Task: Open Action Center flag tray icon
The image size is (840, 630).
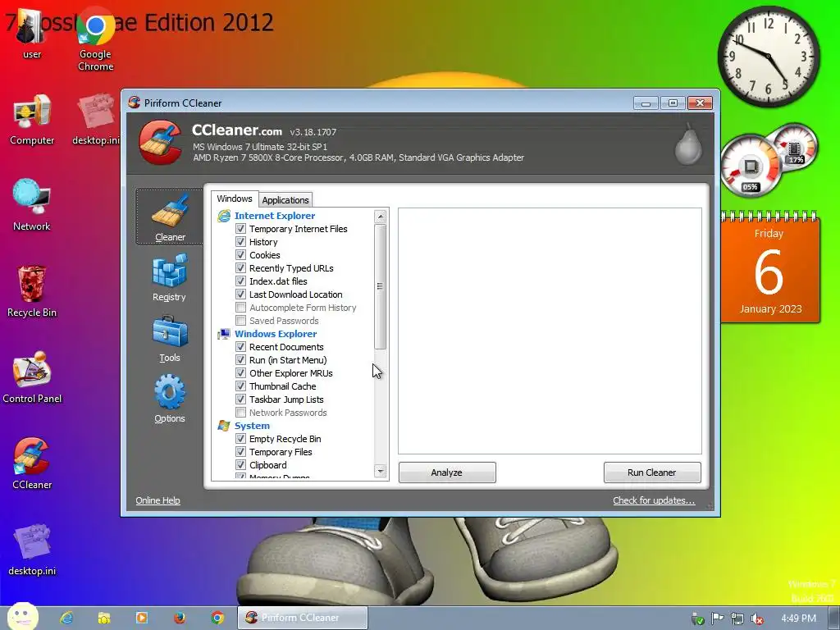Action: 717,619
